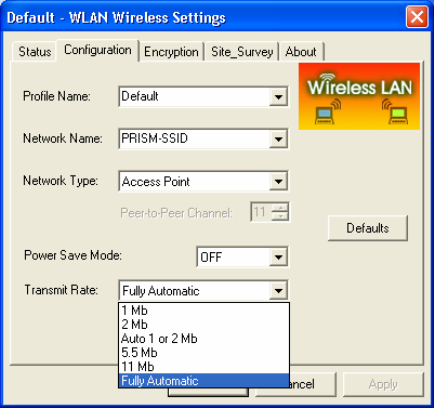Select Fully Automatic in the list

pyautogui.click(x=204, y=381)
